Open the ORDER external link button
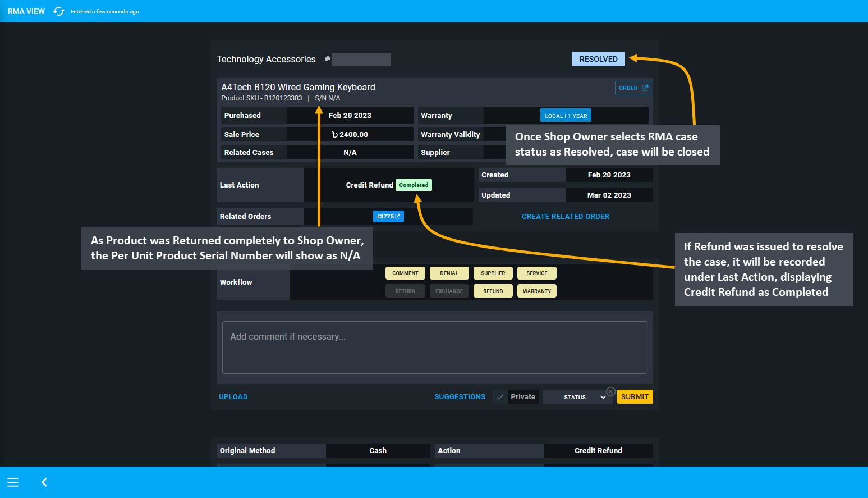Screen dimensions: 868x498 (633, 88)
